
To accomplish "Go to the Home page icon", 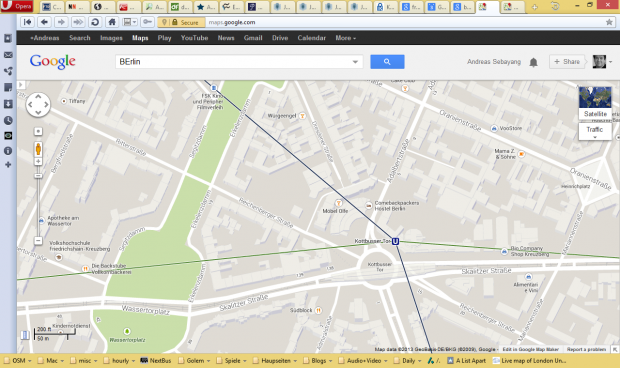I will (112, 22).
